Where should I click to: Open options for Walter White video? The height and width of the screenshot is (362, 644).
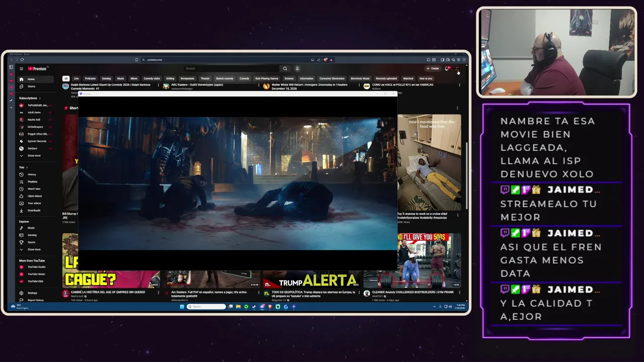click(x=359, y=85)
